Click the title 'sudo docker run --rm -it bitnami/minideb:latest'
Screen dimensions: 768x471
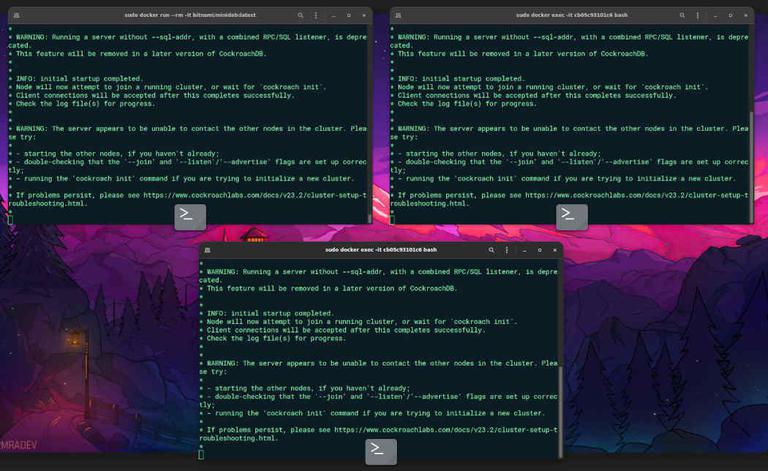(190, 15)
